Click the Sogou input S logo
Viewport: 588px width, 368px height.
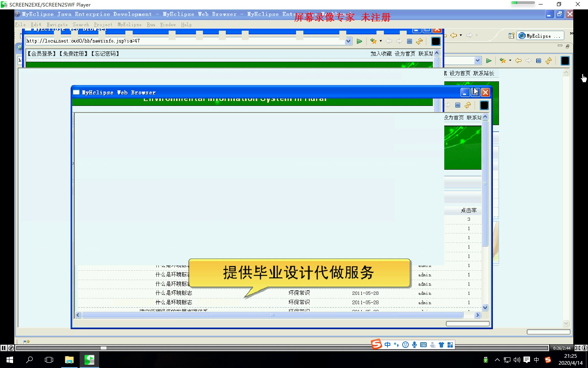(376, 344)
